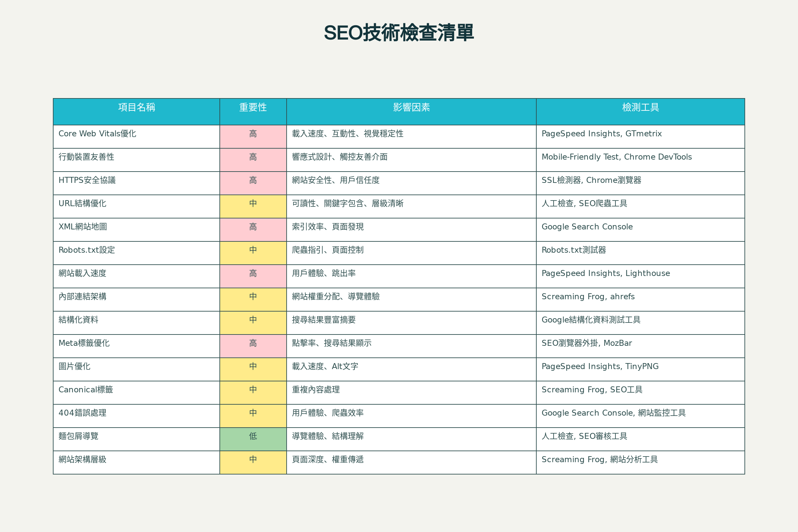Click 響應式設計、觸控友善介面 cell
The image size is (798, 532).
tap(411, 160)
